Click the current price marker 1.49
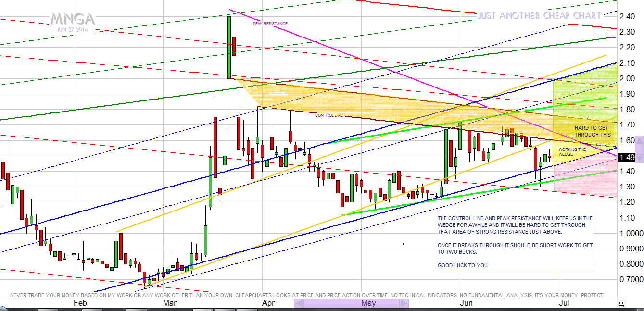The height and width of the screenshot is (311, 644). (x=628, y=157)
